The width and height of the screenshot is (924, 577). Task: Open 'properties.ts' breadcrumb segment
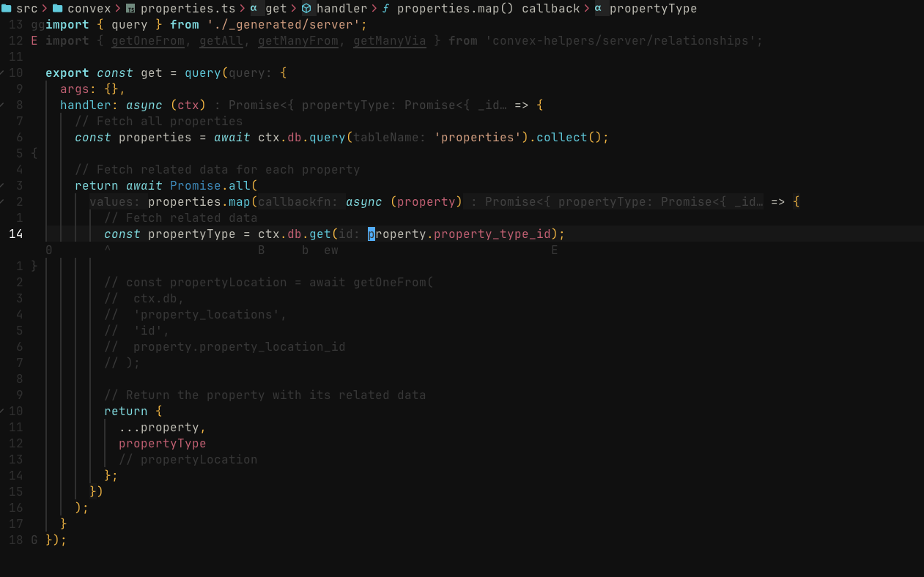188,9
